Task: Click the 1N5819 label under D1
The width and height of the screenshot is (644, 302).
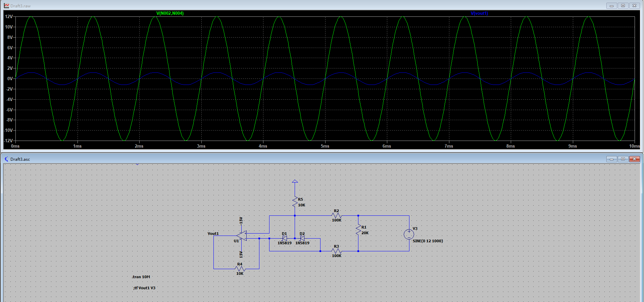Action: coord(285,243)
